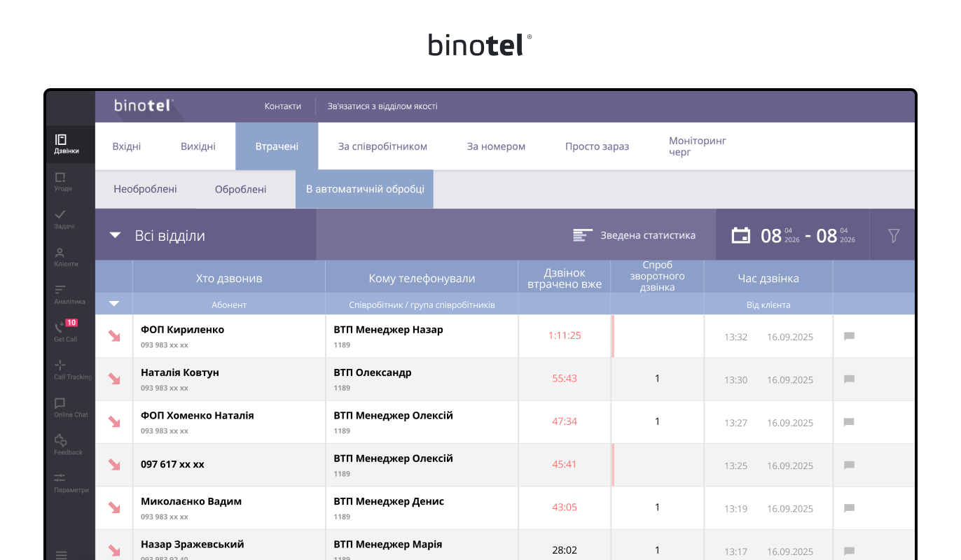Open the Клієнти sidebar section
The image size is (961, 560).
tap(66, 258)
